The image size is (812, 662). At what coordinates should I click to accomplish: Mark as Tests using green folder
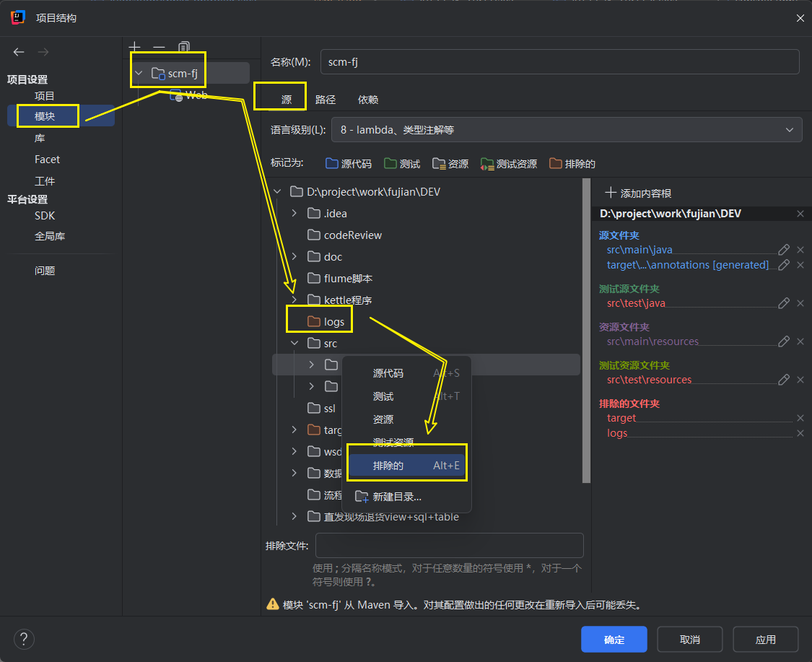pyautogui.click(x=402, y=164)
